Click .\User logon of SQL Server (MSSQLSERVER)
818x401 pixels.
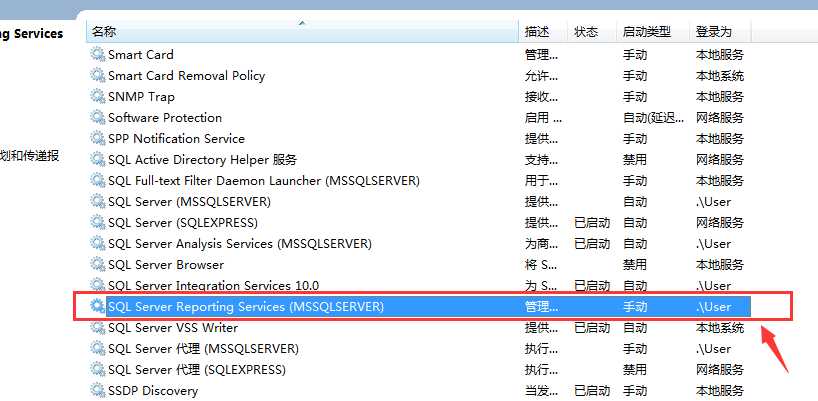[x=713, y=201]
